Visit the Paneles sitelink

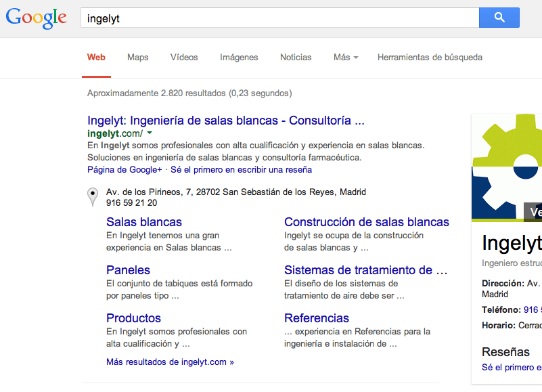[x=128, y=270]
